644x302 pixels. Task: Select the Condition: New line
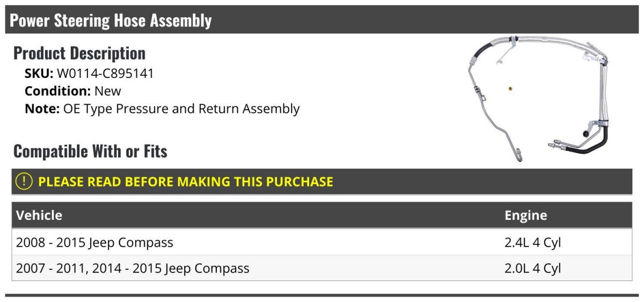(73, 91)
